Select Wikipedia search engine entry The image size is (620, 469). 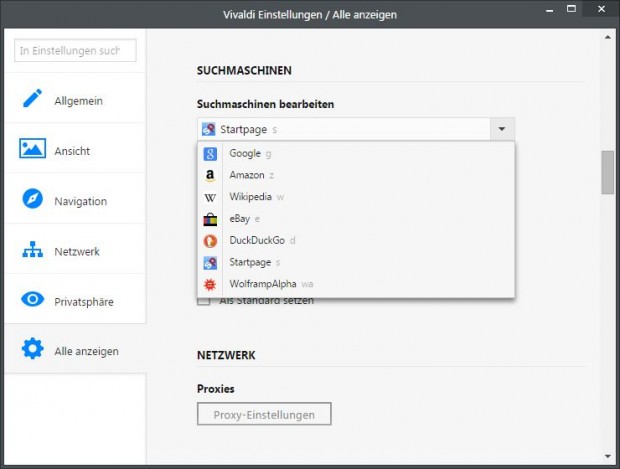[x=356, y=197]
